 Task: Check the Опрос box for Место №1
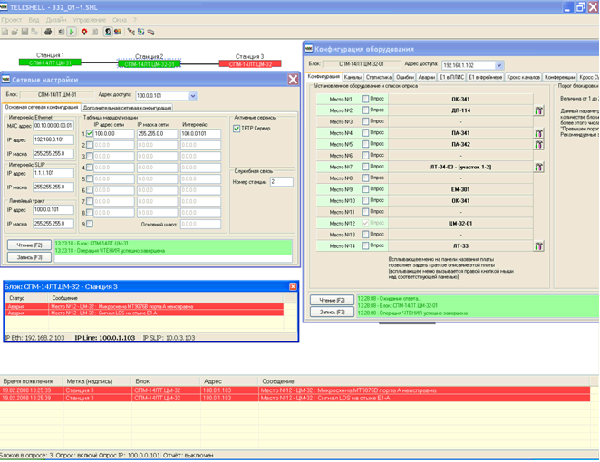[365, 99]
